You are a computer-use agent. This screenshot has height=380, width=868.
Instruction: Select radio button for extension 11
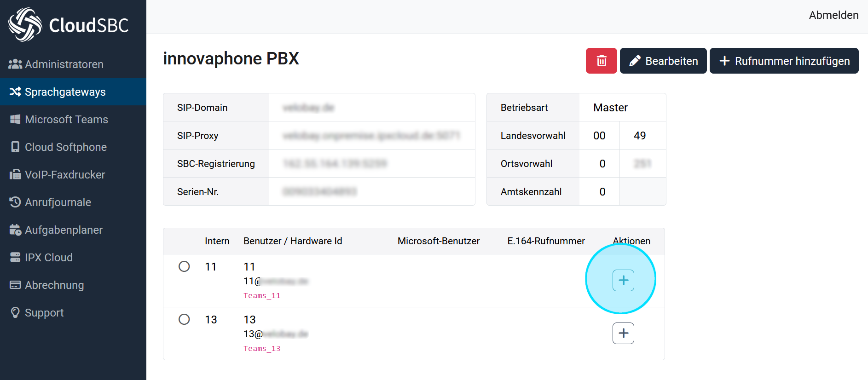coord(184,266)
